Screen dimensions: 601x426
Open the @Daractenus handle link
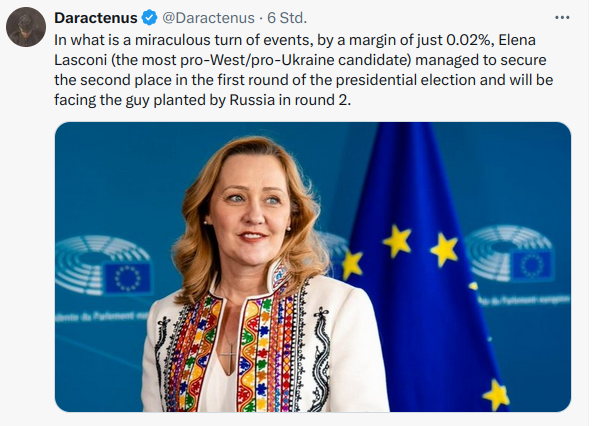click(x=200, y=19)
